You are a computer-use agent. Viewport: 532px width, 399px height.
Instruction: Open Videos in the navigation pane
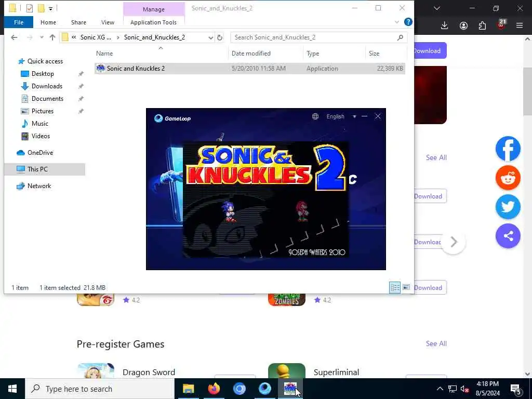coord(41,136)
